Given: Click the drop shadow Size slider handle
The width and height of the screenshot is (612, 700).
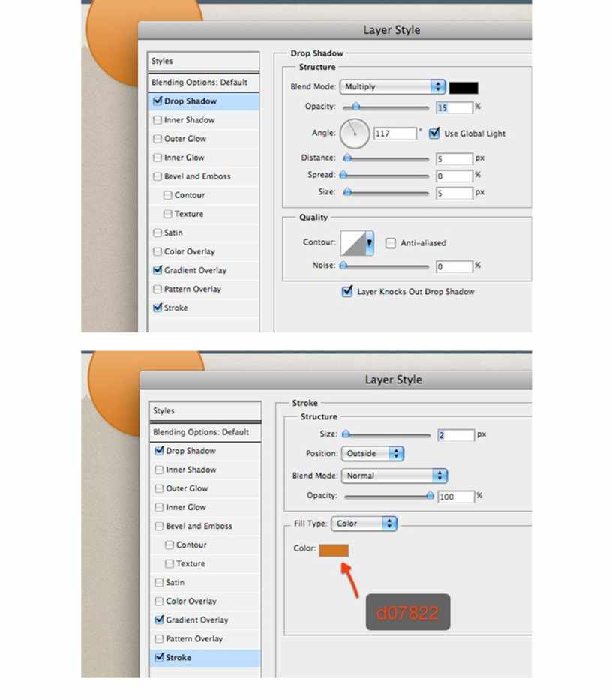Looking at the screenshot, I should pos(348,192).
